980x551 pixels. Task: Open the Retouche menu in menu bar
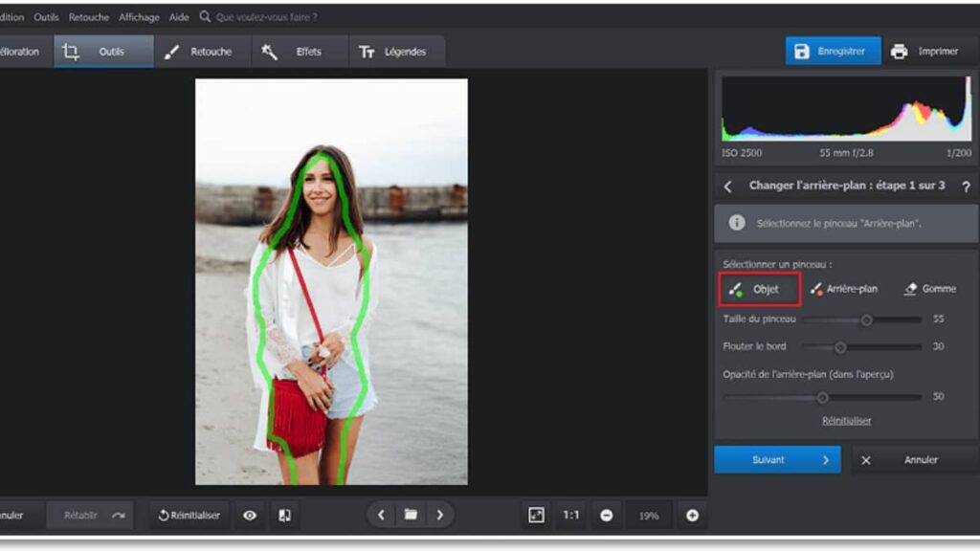click(89, 17)
